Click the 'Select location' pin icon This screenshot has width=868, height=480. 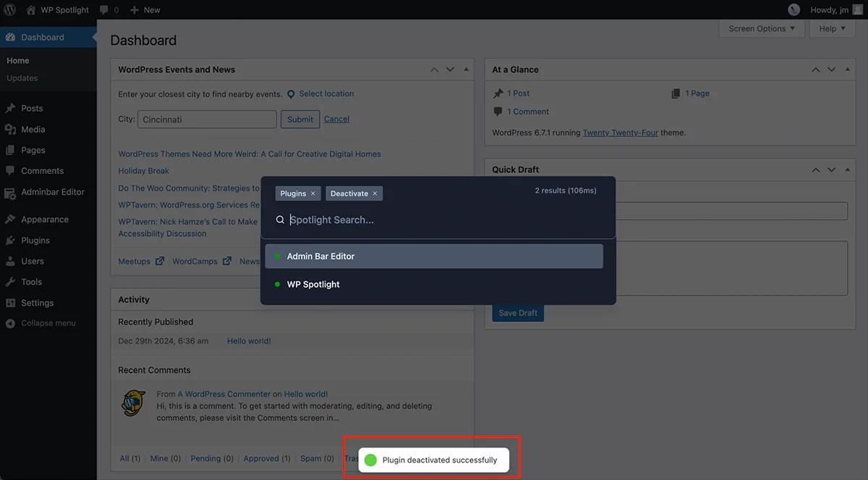pyautogui.click(x=290, y=93)
